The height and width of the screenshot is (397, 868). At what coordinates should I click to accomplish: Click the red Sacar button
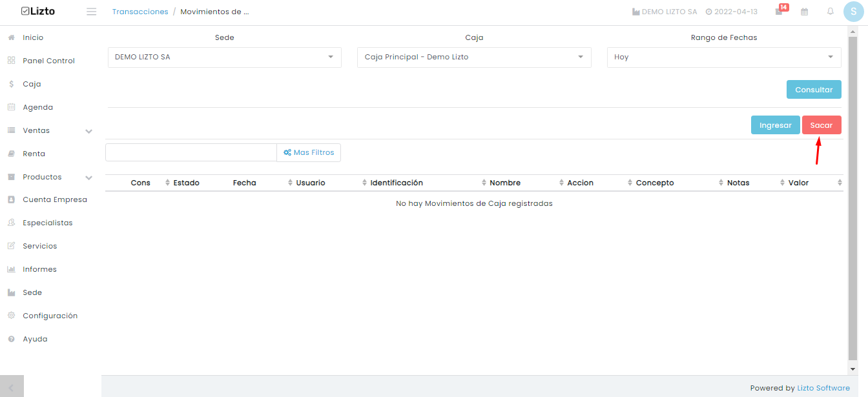[x=821, y=125]
